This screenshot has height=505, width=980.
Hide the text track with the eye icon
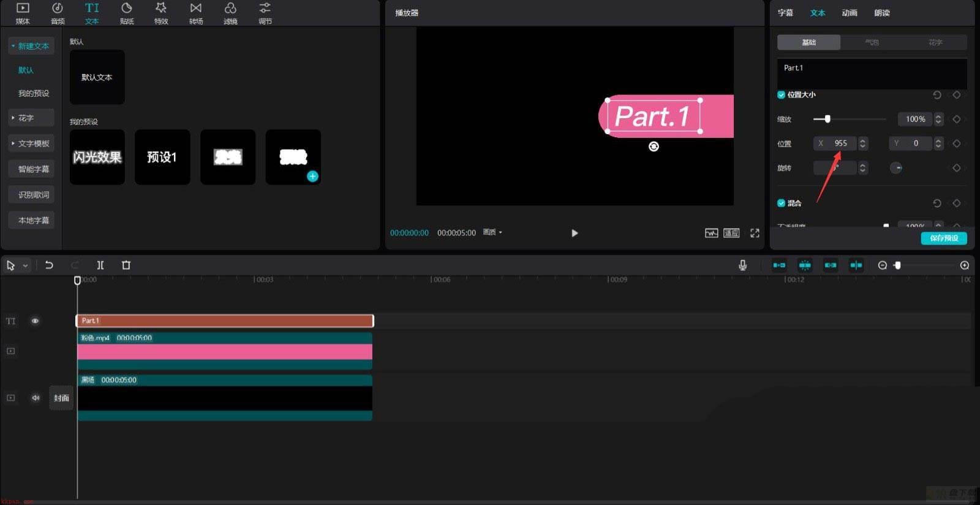[x=35, y=321]
